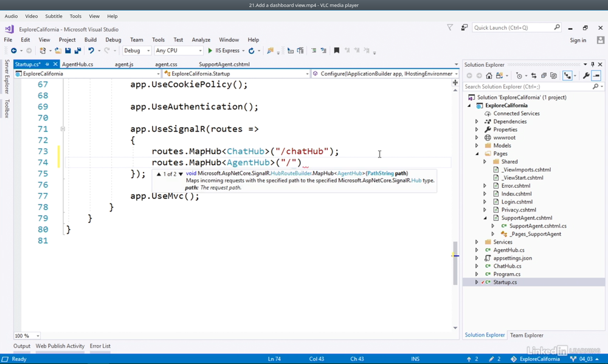Open the Team Explorer tab

pyautogui.click(x=527, y=335)
